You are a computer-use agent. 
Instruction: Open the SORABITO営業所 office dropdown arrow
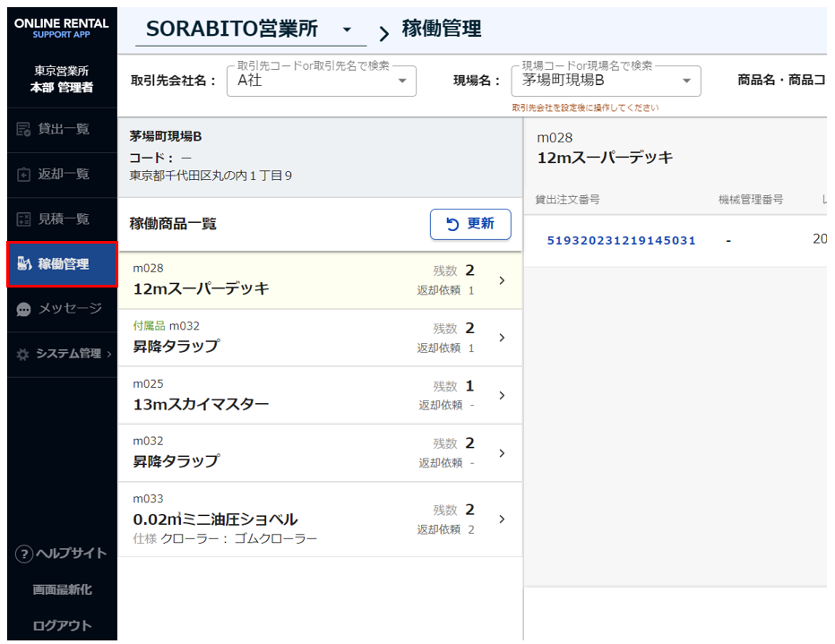click(x=347, y=30)
